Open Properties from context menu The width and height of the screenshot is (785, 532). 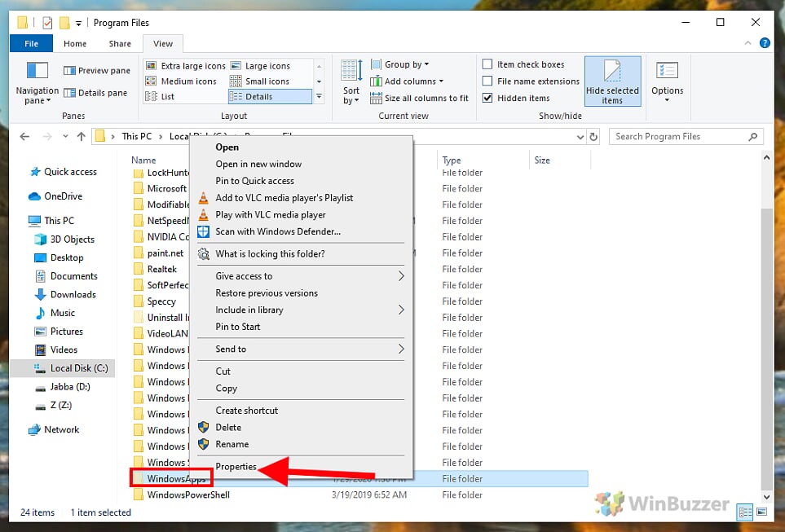[300, 466]
